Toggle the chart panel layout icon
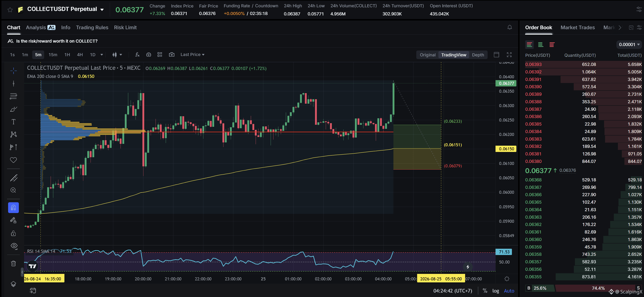Viewport: 644px width, 297px height. (x=497, y=55)
